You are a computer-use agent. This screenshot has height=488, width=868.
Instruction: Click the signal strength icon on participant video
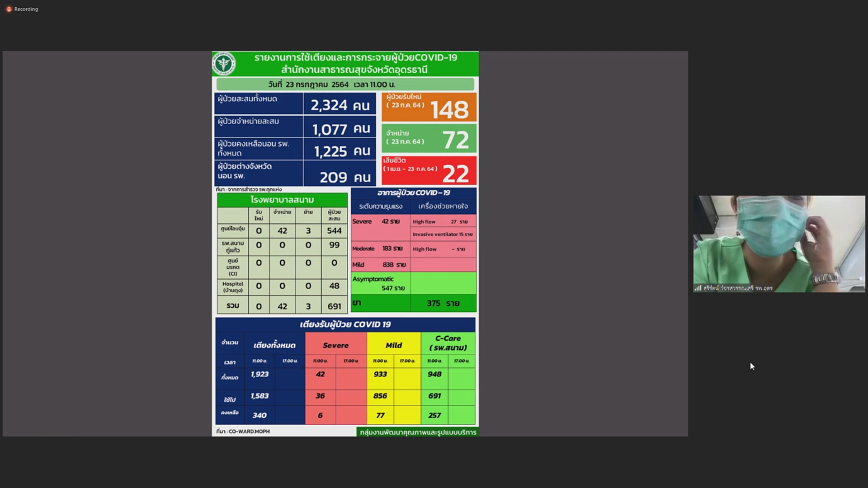(x=698, y=288)
